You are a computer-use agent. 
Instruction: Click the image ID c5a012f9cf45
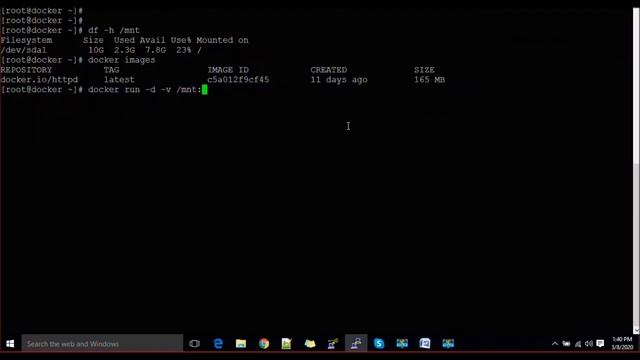click(x=238, y=80)
